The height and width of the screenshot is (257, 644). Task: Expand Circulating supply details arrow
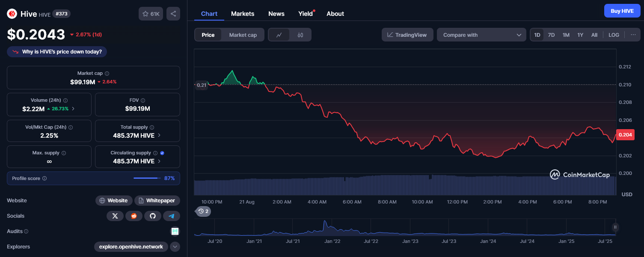pyautogui.click(x=159, y=161)
